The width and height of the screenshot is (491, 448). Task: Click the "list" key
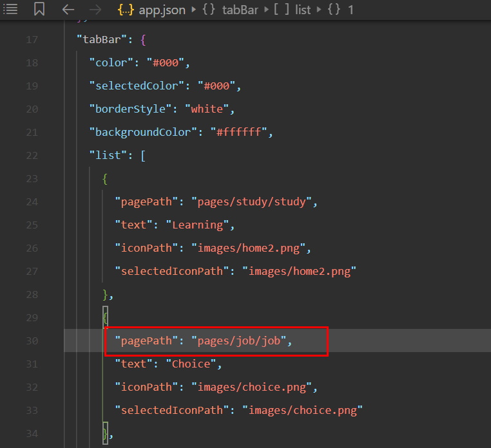point(108,156)
